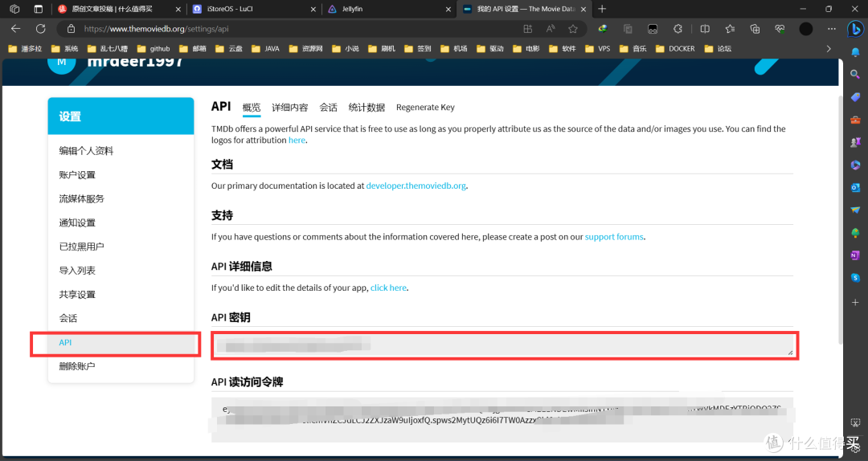Open the support forums link
This screenshot has width=868, height=461.
pyautogui.click(x=614, y=237)
